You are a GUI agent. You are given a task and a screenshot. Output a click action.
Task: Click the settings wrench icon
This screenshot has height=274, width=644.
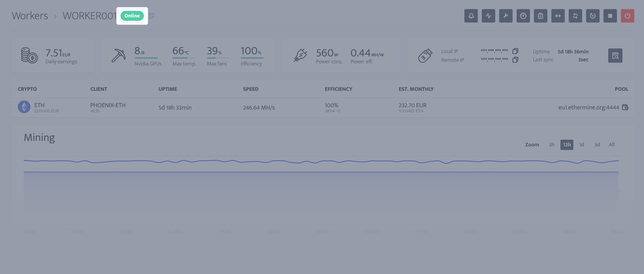coord(506,16)
